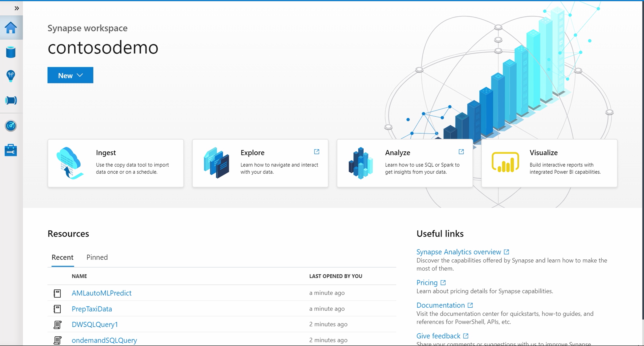Open the DWSQLQuery1 script
Screen dimensions: 644x346
pos(95,324)
